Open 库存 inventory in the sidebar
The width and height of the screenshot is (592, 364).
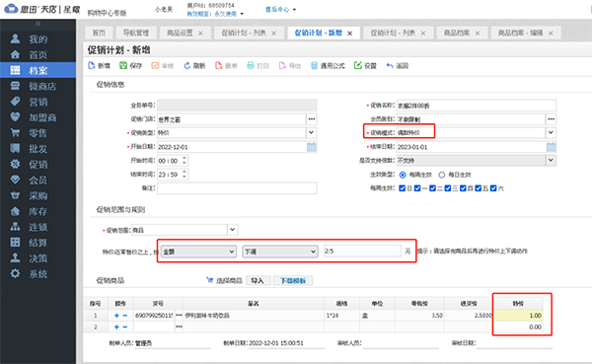tap(37, 211)
